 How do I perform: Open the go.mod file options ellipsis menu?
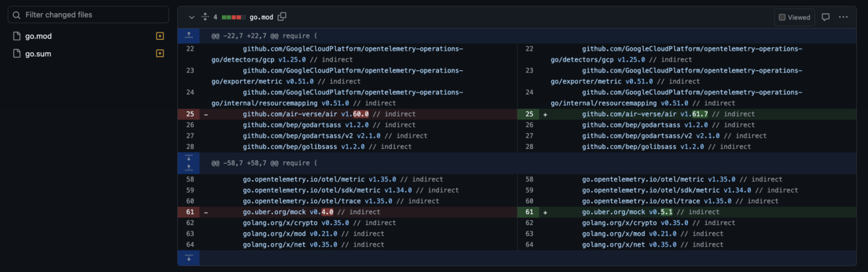pos(843,17)
